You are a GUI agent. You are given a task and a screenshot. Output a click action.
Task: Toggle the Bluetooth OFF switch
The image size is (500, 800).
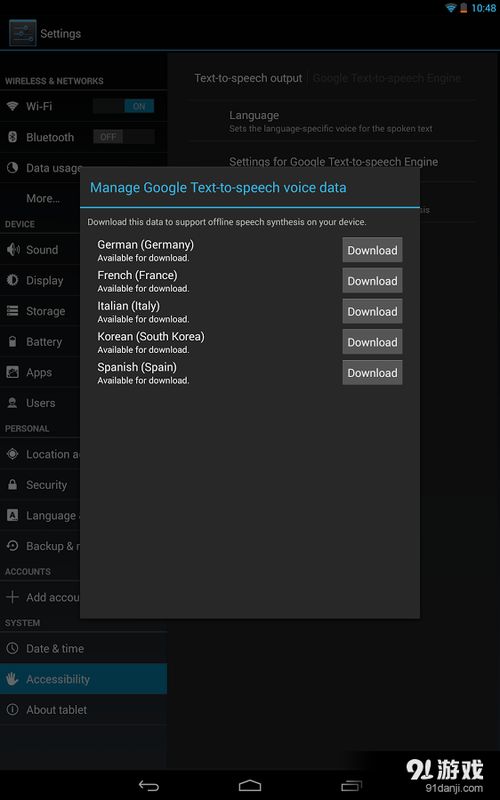123,137
